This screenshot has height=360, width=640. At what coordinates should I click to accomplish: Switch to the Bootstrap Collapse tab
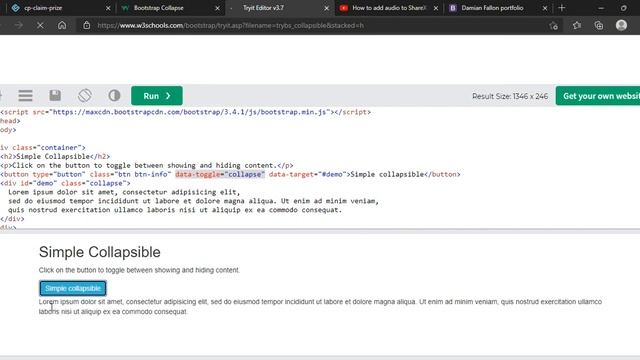coord(159,8)
